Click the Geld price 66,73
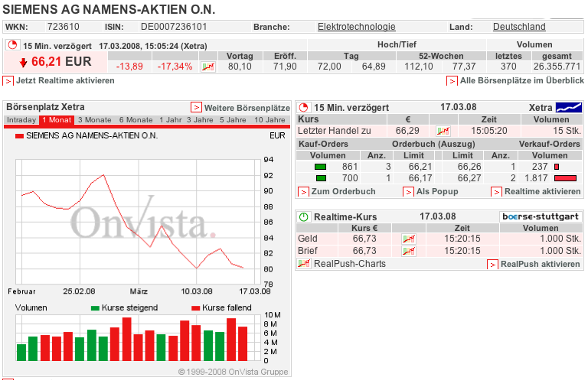The width and height of the screenshot is (588, 387). coord(364,239)
